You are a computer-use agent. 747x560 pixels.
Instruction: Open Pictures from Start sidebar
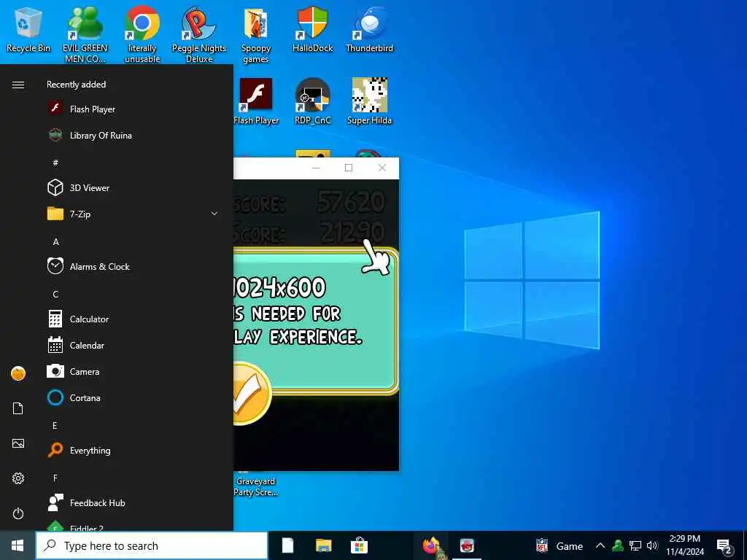point(18,443)
